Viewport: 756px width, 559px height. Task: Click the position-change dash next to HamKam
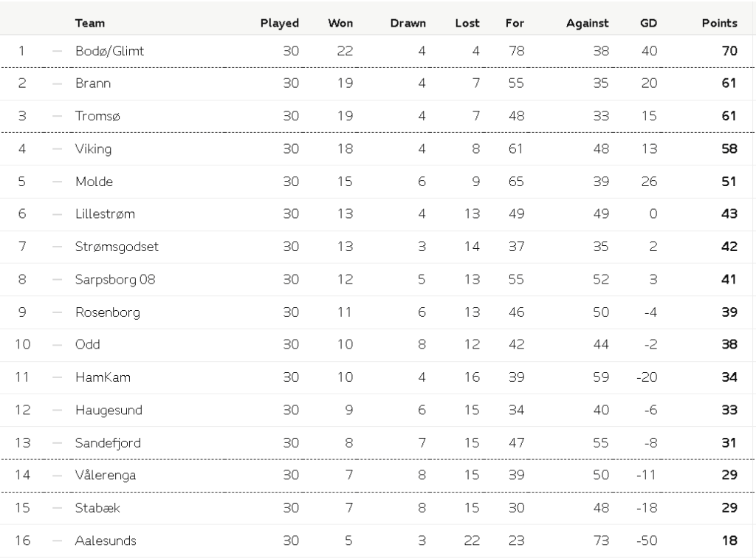tap(58, 377)
